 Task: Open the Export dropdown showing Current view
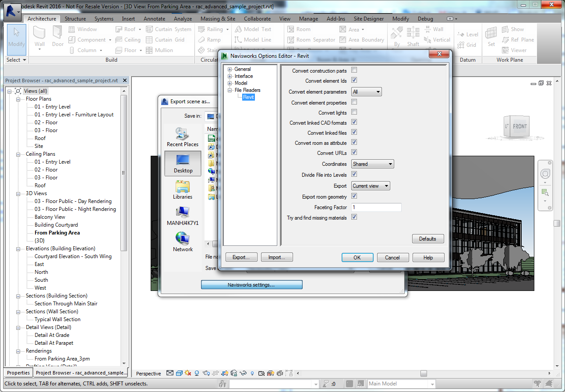click(370, 185)
